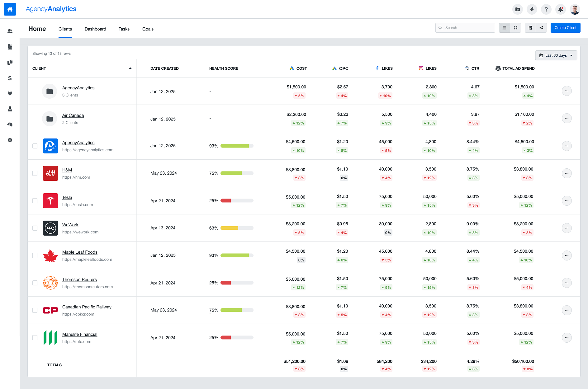
Task: Open the agency cap icon in sidebar
Action: 10,124
